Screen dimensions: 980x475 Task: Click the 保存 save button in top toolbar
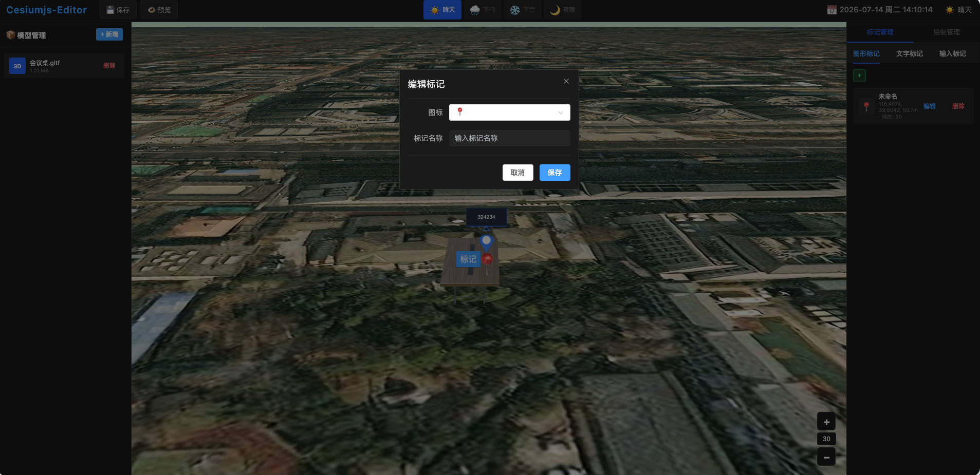[118, 10]
